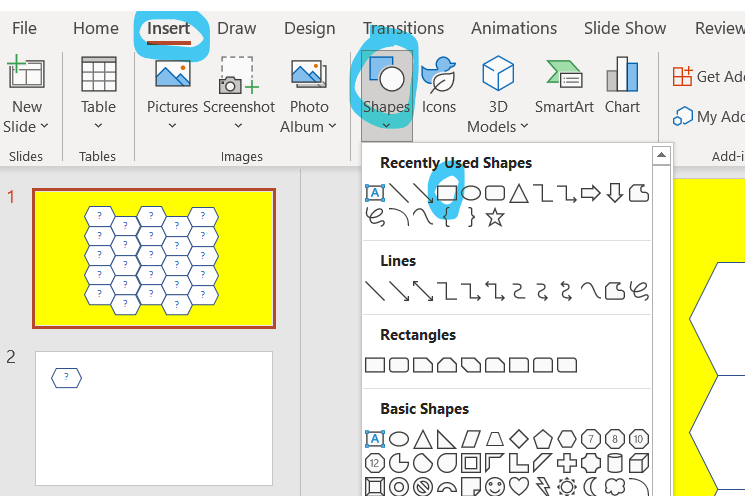Click the Shapes gallery button
745x496 pixels.
386,85
